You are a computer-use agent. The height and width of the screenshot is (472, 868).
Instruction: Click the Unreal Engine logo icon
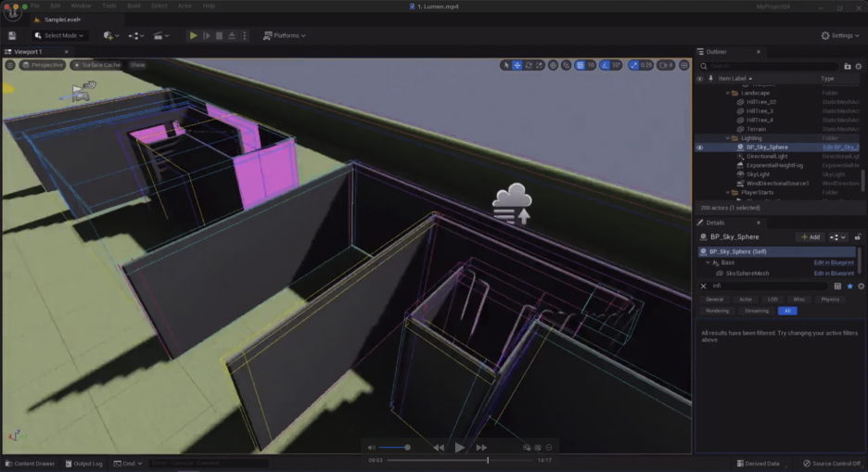point(12,14)
